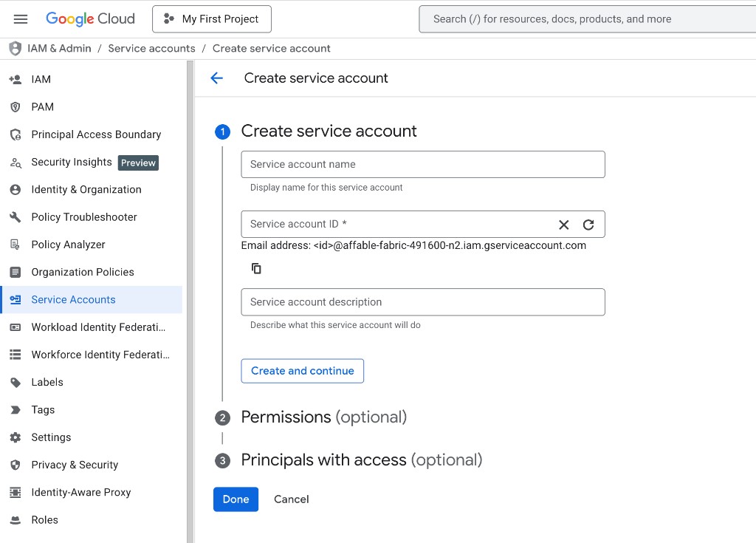
Task: Click the Tags icon in the sidebar
Action: coord(16,409)
